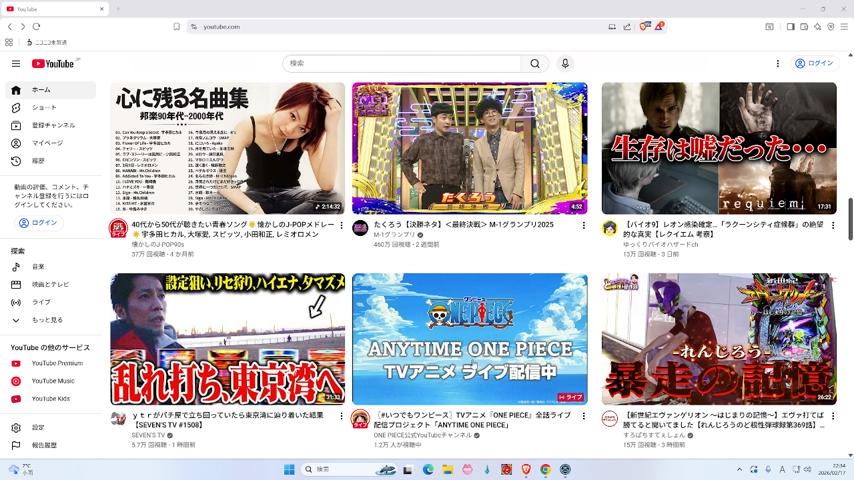
Task: Click the magnifier search button
Action: (x=535, y=64)
